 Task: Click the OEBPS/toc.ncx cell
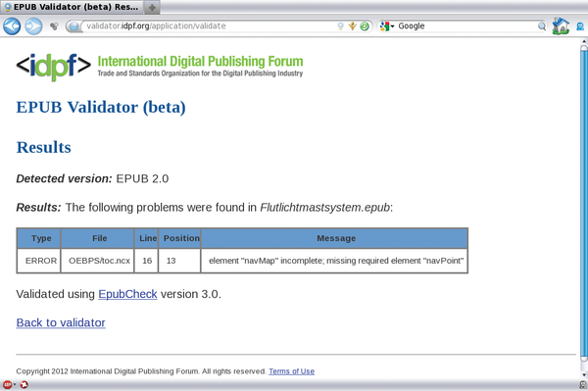click(x=97, y=261)
